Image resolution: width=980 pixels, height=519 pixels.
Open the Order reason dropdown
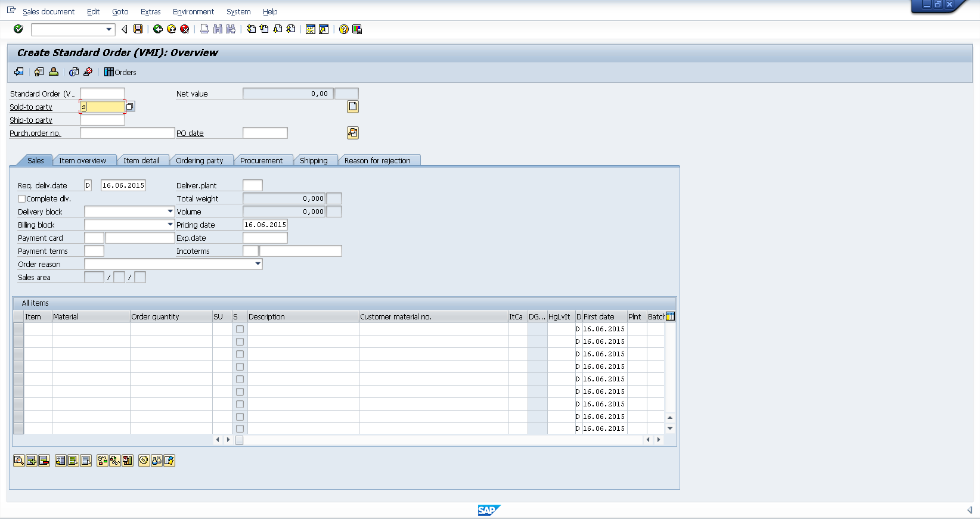click(x=258, y=264)
